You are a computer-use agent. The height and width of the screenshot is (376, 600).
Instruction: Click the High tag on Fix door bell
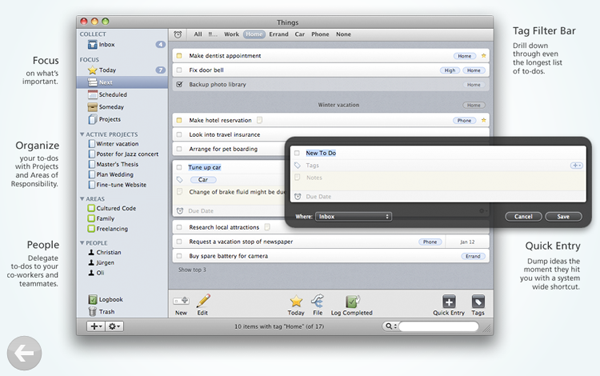(450, 70)
